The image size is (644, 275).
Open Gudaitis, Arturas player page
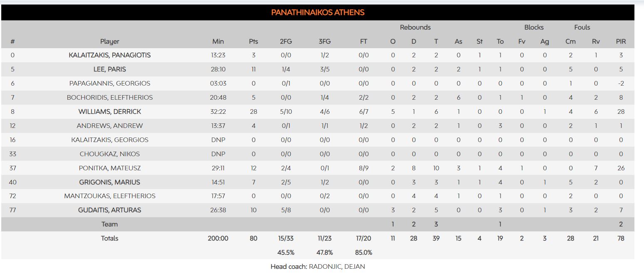pyautogui.click(x=109, y=210)
